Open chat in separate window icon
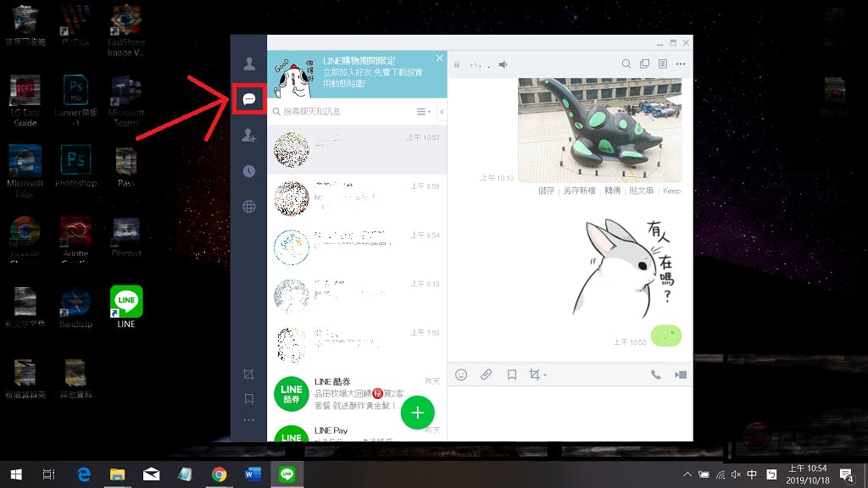 644,64
